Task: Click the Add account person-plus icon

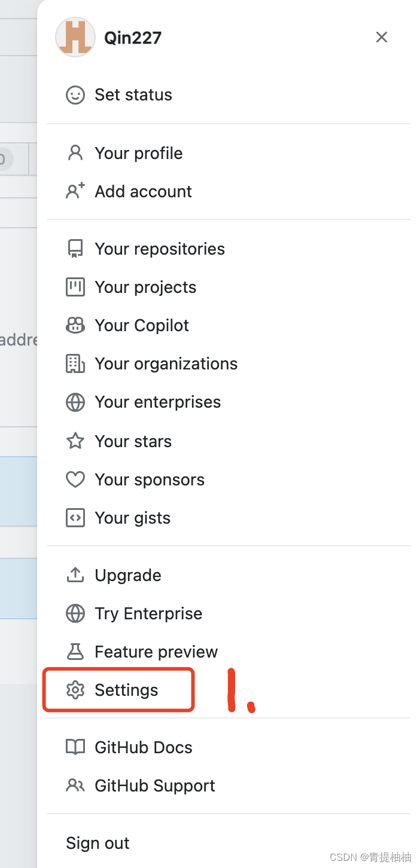Action: point(75,191)
